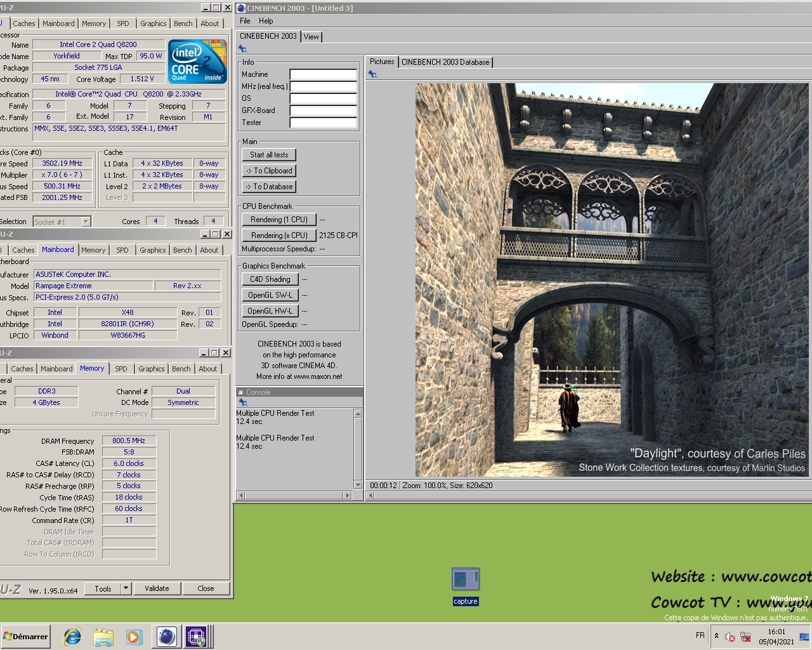
Task: Click the pin icon under Pictures tab
Action: (x=372, y=74)
